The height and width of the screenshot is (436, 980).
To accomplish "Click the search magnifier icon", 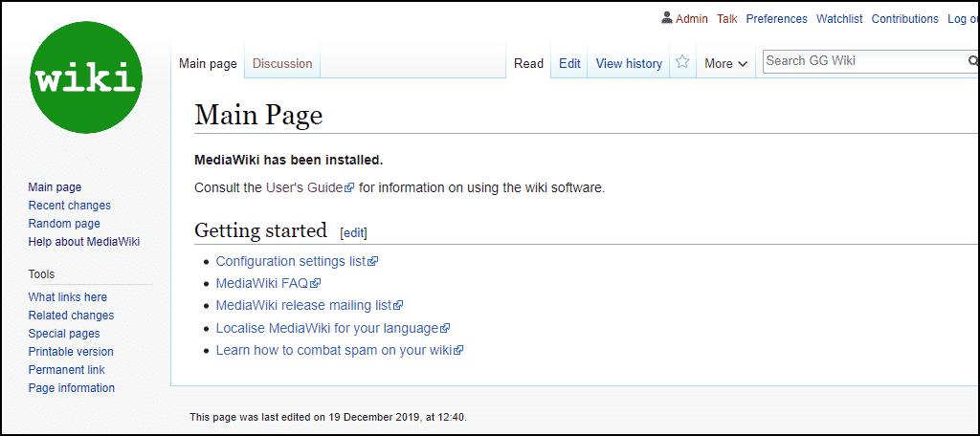I will coord(973,61).
